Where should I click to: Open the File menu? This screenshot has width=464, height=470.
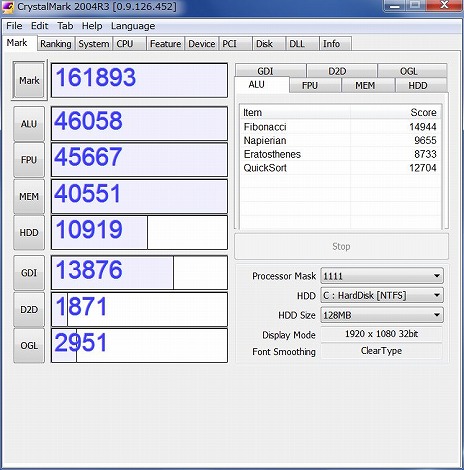coord(14,26)
